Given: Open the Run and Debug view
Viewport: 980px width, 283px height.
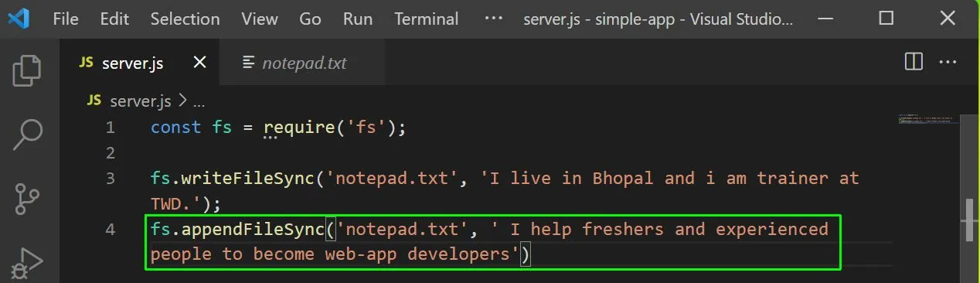Looking at the screenshot, I should coord(28,263).
